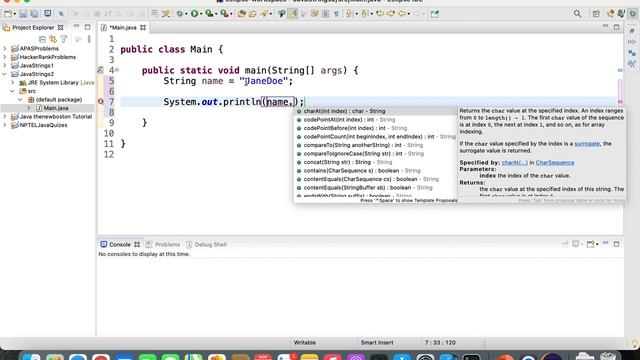The height and width of the screenshot is (360, 640).
Task: Click the New file wizard icon
Action: click(8, 13)
